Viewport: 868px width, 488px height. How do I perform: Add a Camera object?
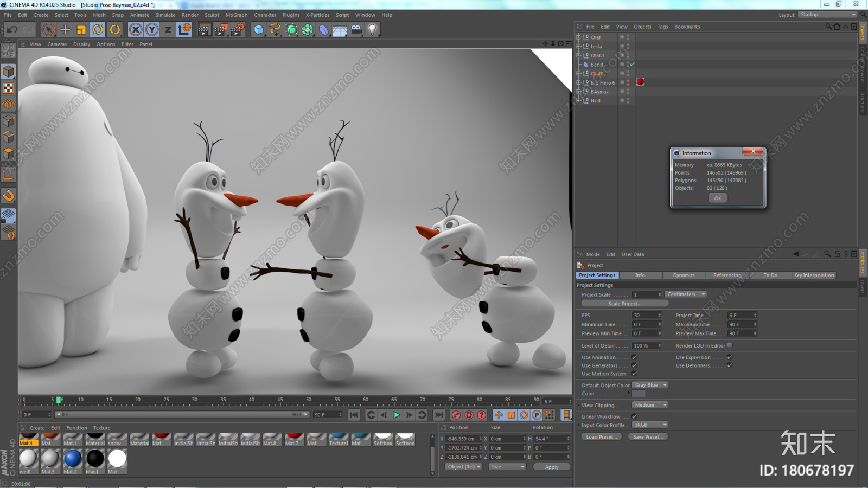356,29
